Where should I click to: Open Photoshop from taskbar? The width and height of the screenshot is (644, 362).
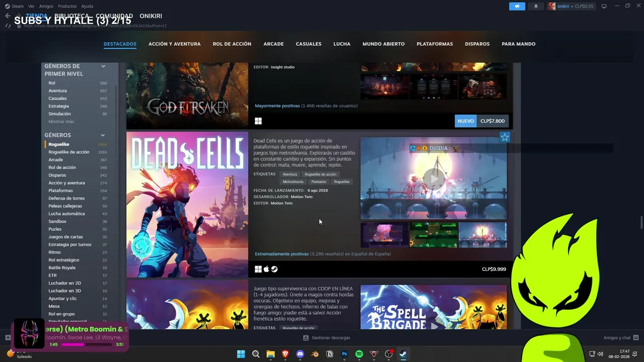point(345,354)
